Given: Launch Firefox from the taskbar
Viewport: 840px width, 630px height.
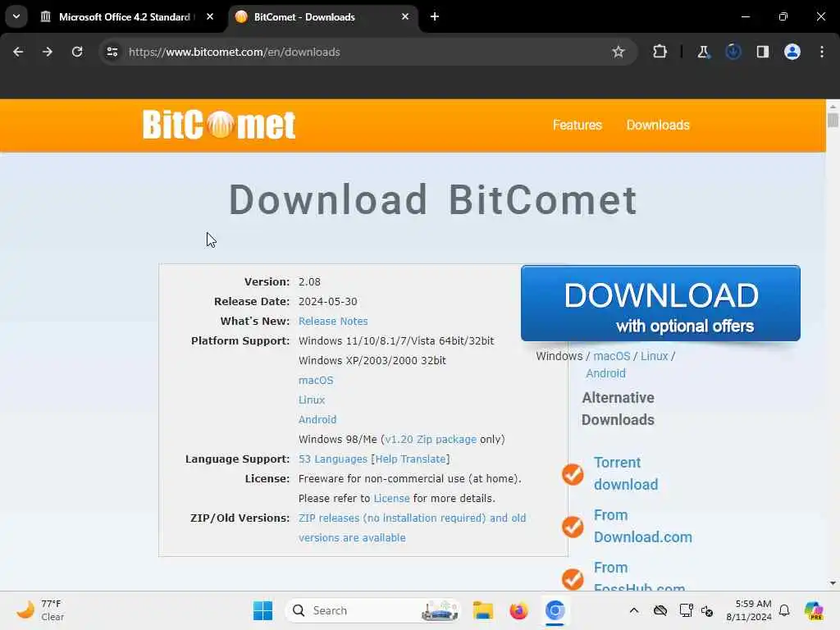Looking at the screenshot, I should (x=518, y=610).
